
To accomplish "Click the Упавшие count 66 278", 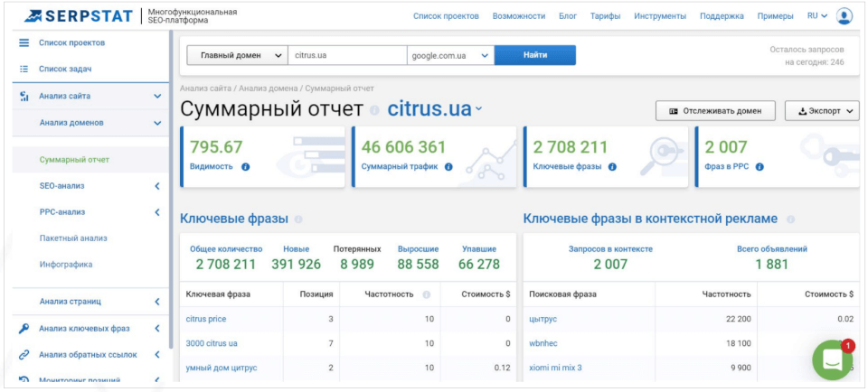I will (479, 265).
